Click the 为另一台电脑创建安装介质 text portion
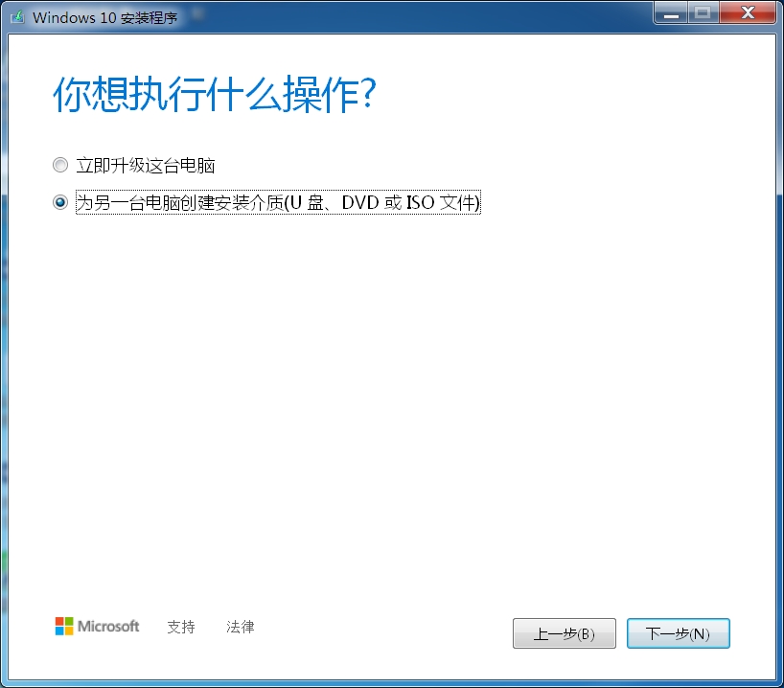Viewport: 784px width, 688px height. [x=180, y=202]
